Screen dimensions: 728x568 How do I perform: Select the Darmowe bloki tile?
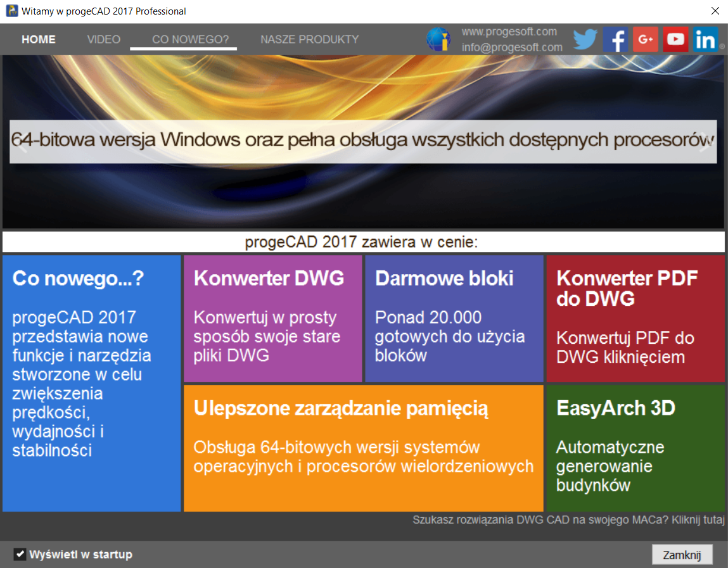(454, 319)
